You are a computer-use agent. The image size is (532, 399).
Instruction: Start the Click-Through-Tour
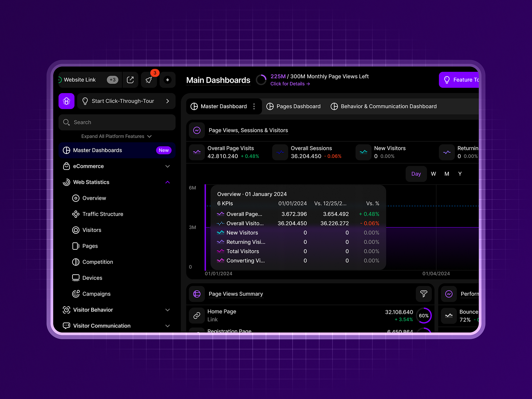123,101
